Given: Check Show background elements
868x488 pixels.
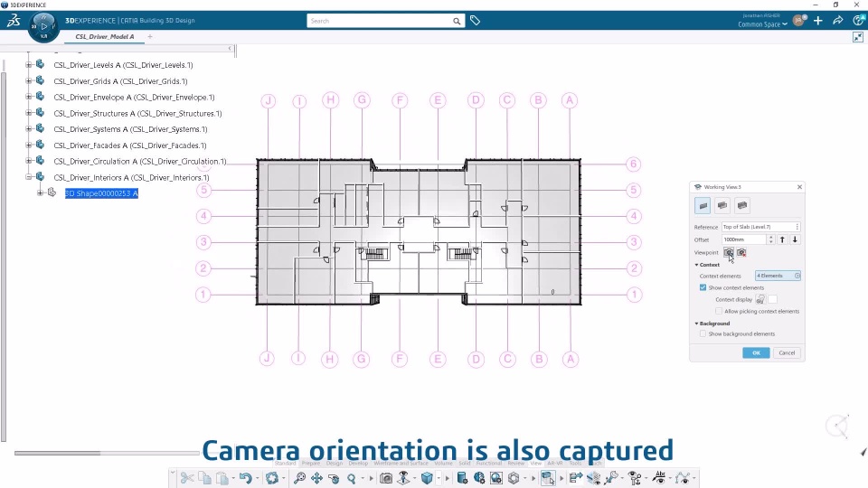Looking at the screenshot, I should (703, 334).
